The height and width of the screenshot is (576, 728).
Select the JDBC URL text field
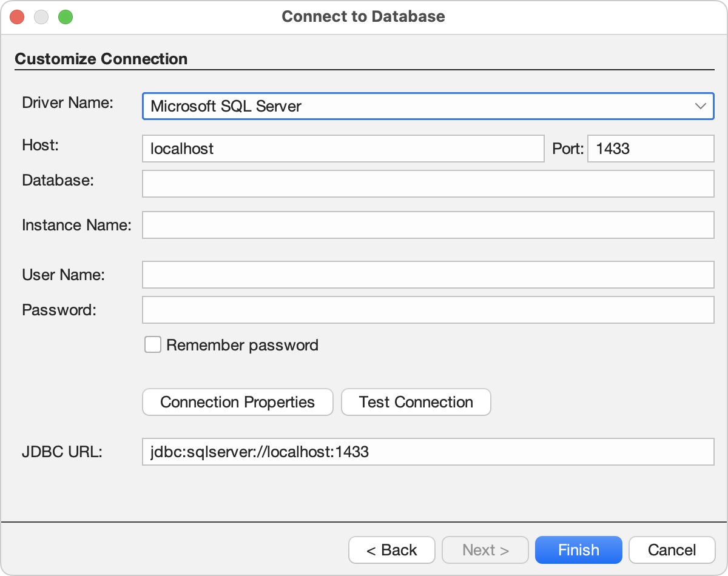click(428, 452)
